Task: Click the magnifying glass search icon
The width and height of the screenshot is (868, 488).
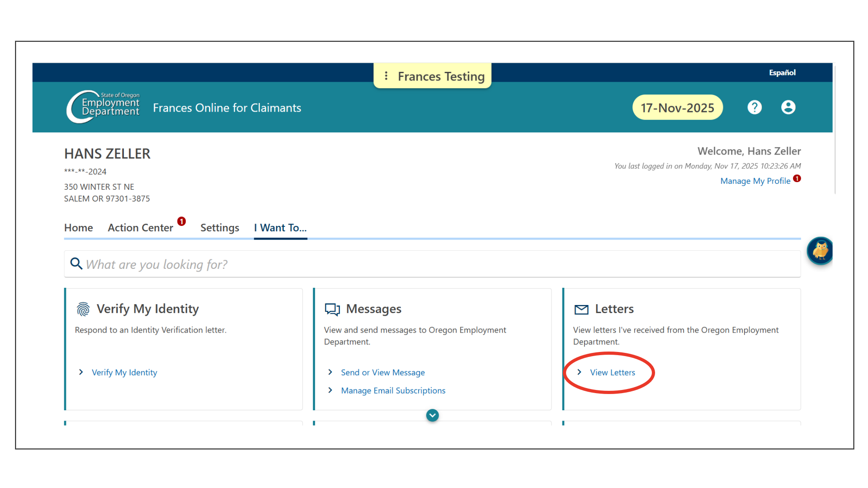Action: (76, 263)
